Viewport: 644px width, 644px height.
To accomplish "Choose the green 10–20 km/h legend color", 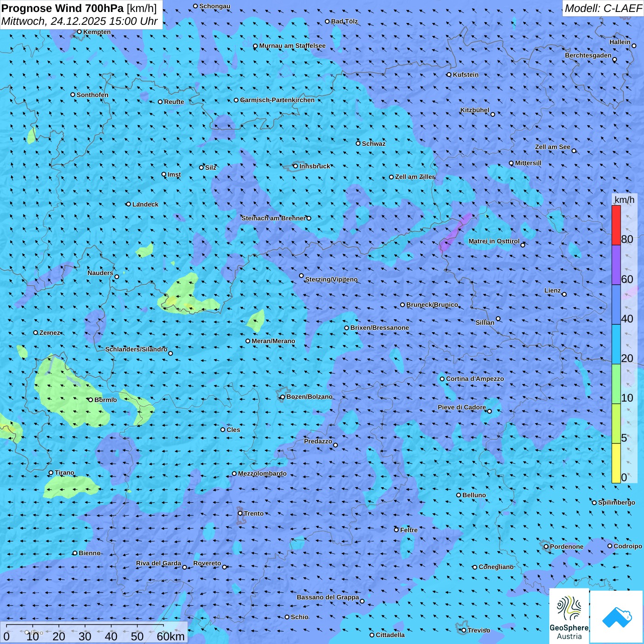I will click(616, 384).
